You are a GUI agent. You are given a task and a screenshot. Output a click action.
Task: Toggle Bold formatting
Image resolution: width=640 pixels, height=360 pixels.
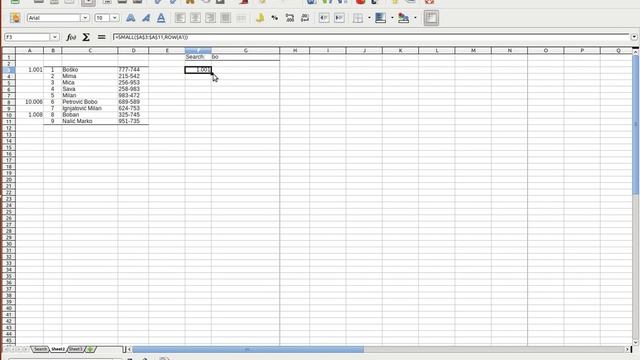[x=131, y=18]
